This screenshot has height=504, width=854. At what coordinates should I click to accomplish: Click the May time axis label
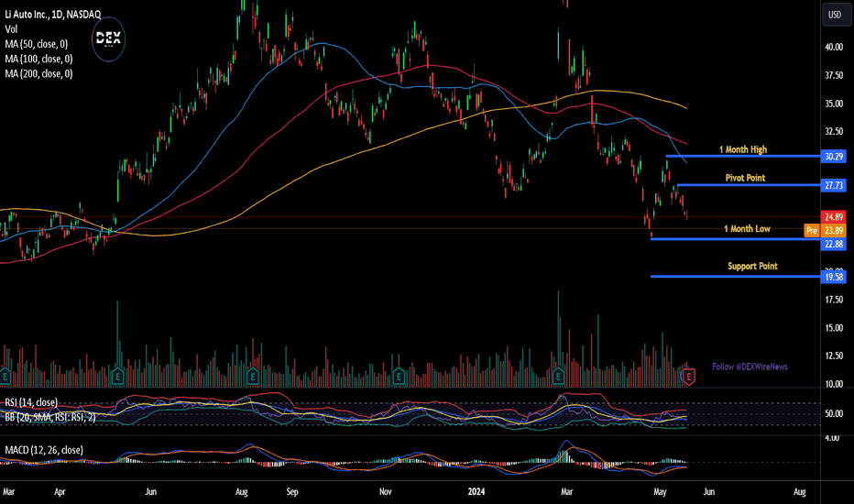tap(660, 491)
